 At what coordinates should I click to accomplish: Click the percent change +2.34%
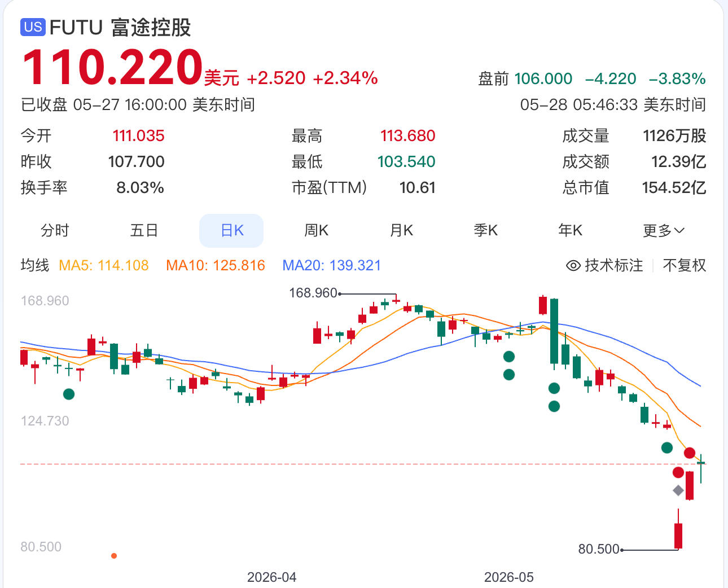(345, 78)
